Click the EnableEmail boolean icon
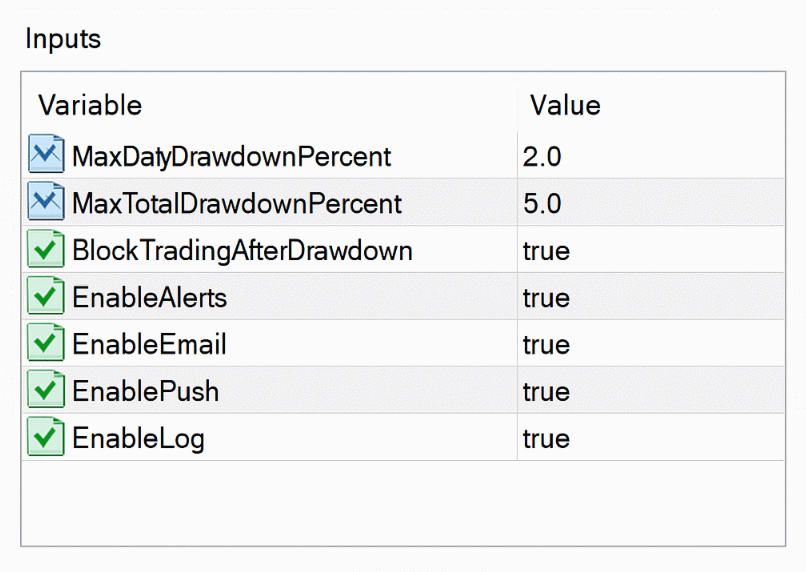Image resolution: width=806 pixels, height=572 pixels. coord(46,344)
